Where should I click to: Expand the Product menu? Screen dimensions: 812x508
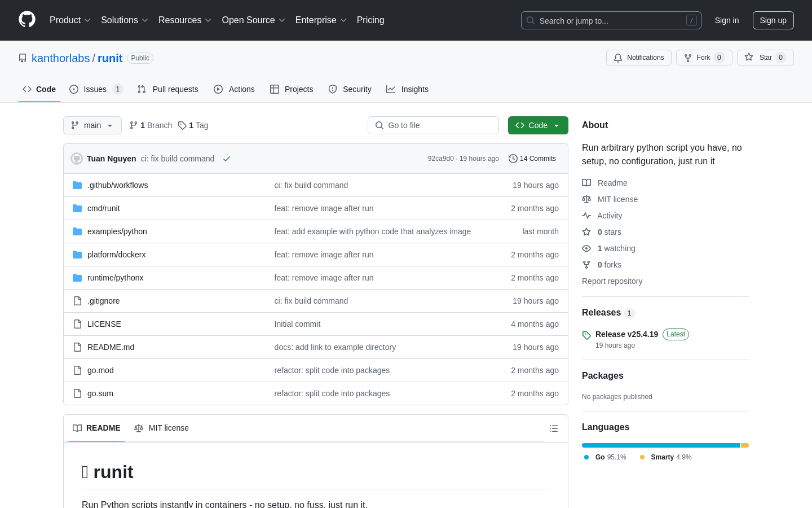(x=70, y=20)
